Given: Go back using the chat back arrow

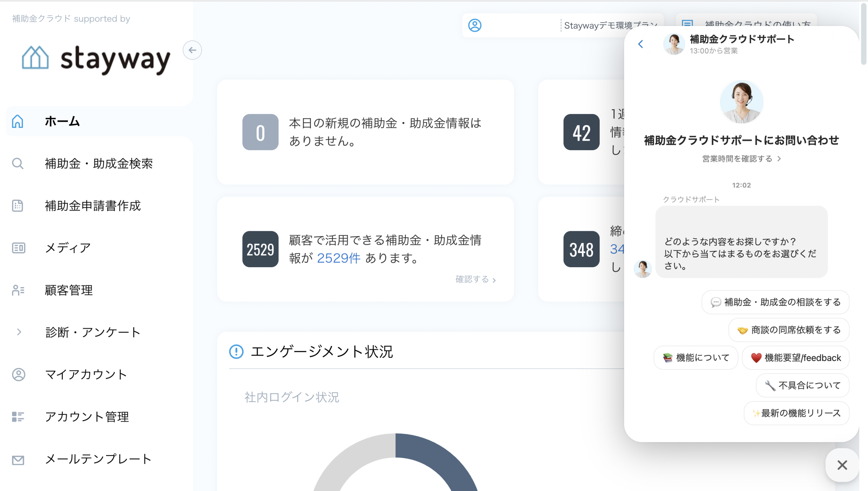Looking at the screenshot, I should [640, 44].
